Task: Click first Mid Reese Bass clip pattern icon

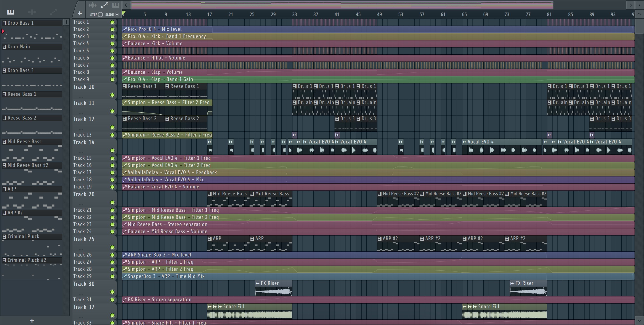Action: (x=210, y=194)
